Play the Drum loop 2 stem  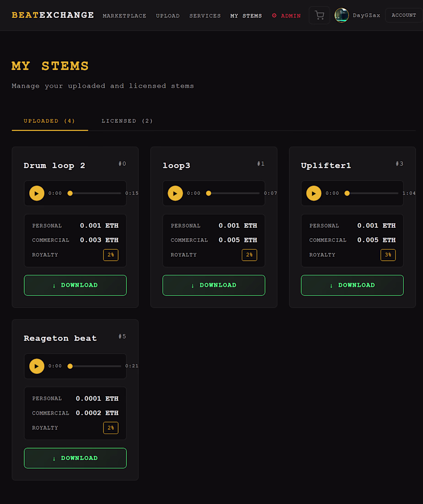click(37, 193)
